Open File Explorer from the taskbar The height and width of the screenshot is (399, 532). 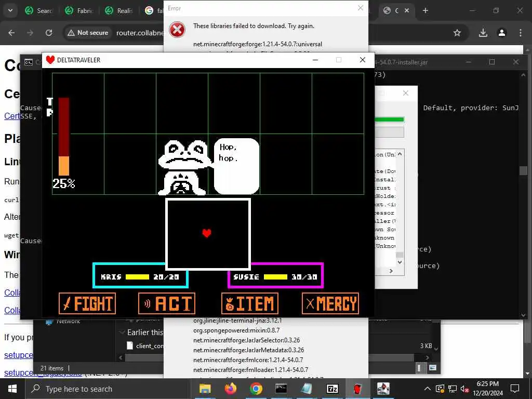[x=205, y=389]
